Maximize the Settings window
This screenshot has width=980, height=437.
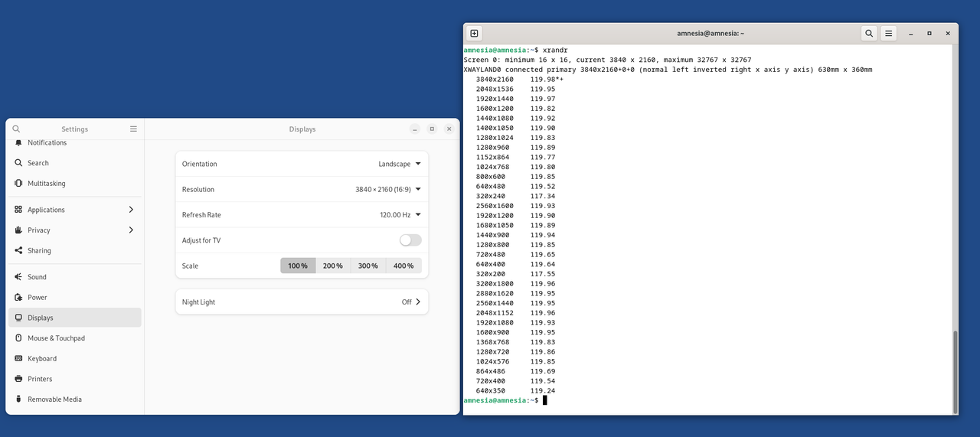432,129
